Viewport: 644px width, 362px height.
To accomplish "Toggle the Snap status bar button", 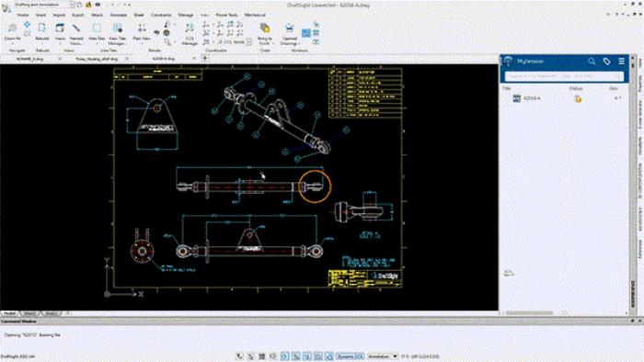I will pyautogui.click(x=250, y=356).
